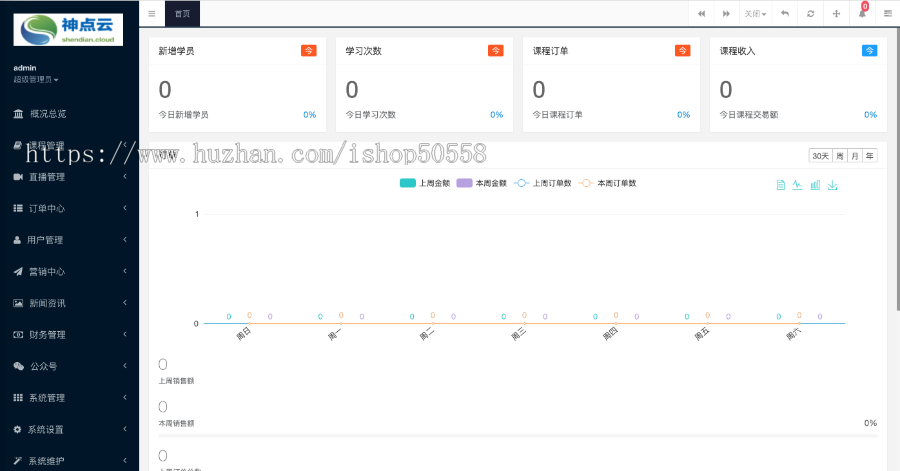
Task: Click the fullscreen move-arrows icon
Action: pyautogui.click(x=836, y=14)
